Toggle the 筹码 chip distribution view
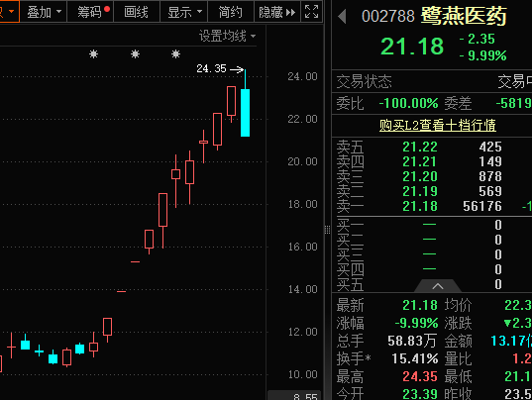532x400 pixels. [x=90, y=12]
